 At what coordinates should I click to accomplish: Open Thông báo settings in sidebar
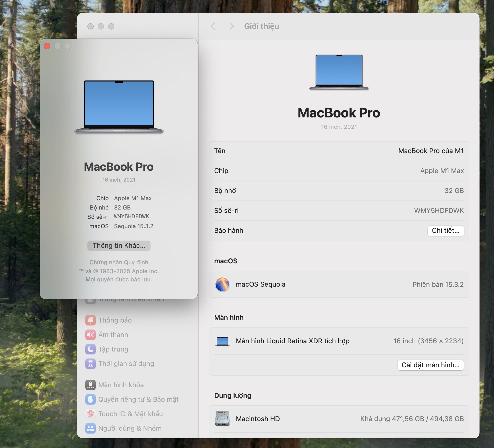click(90, 320)
